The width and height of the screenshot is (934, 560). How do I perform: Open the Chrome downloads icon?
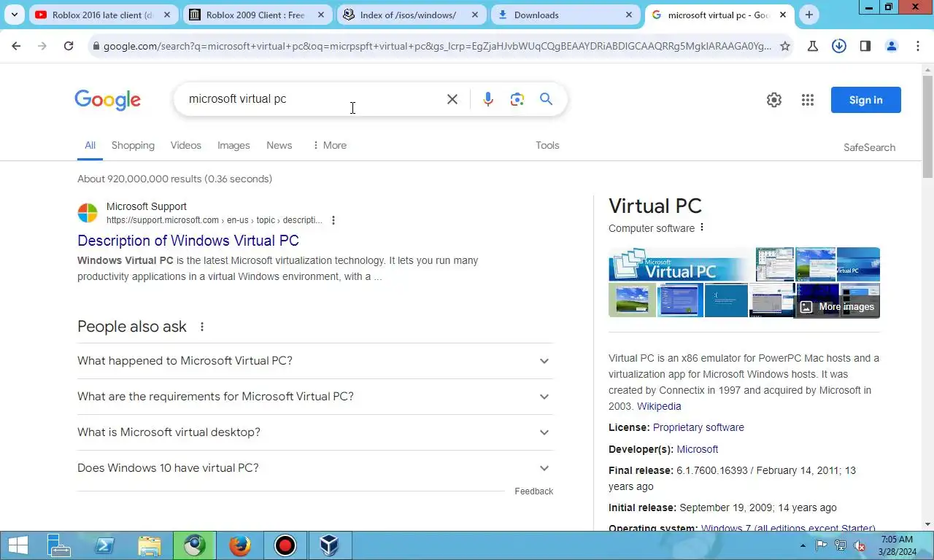tap(839, 46)
